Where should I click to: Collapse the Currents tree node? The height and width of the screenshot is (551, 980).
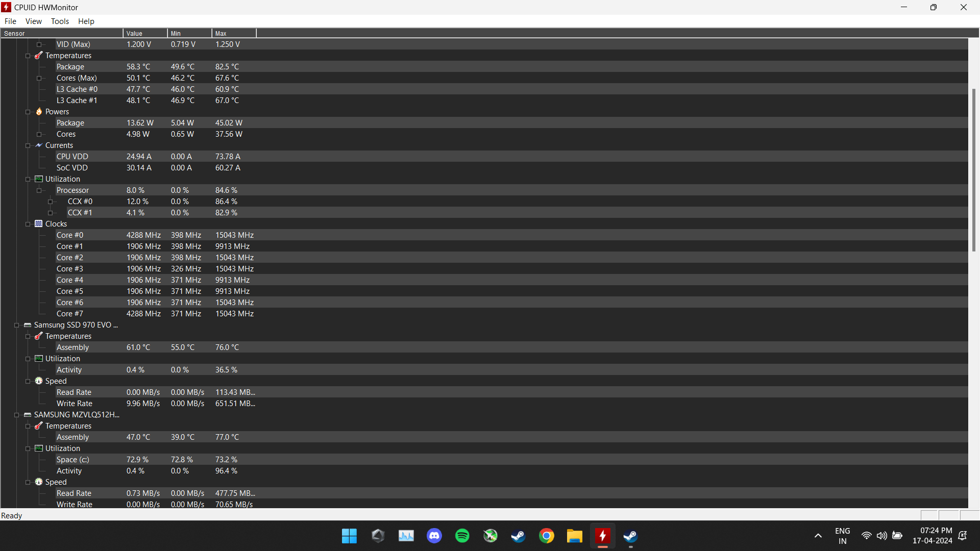tap(28, 145)
